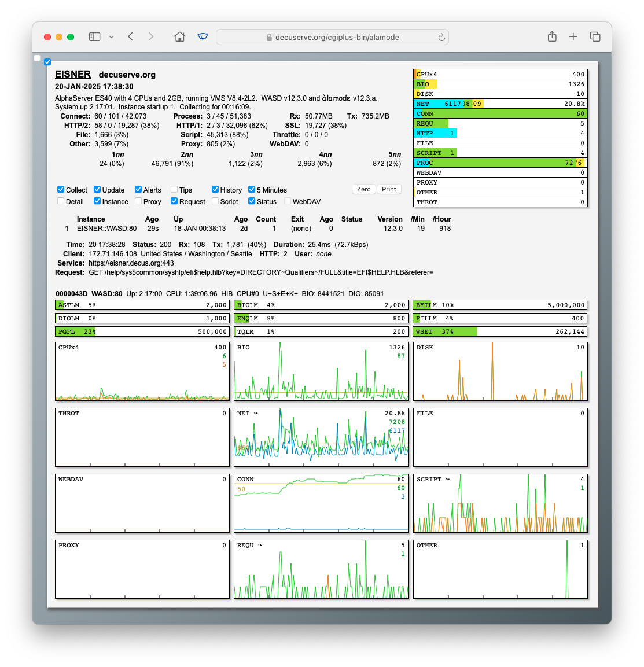This screenshot has width=644, height=667.
Task: Click the Zero button
Action: (x=364, y=189)
